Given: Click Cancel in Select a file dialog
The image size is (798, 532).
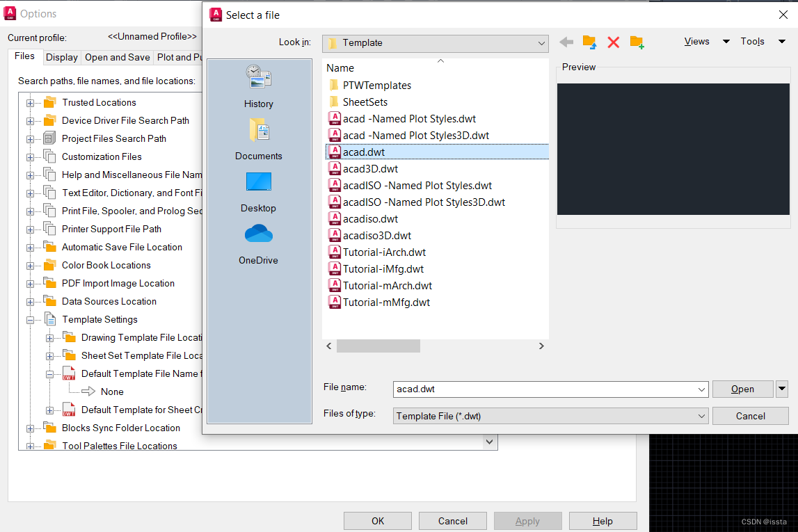Looking at the screenshot, I should point(750,416).
